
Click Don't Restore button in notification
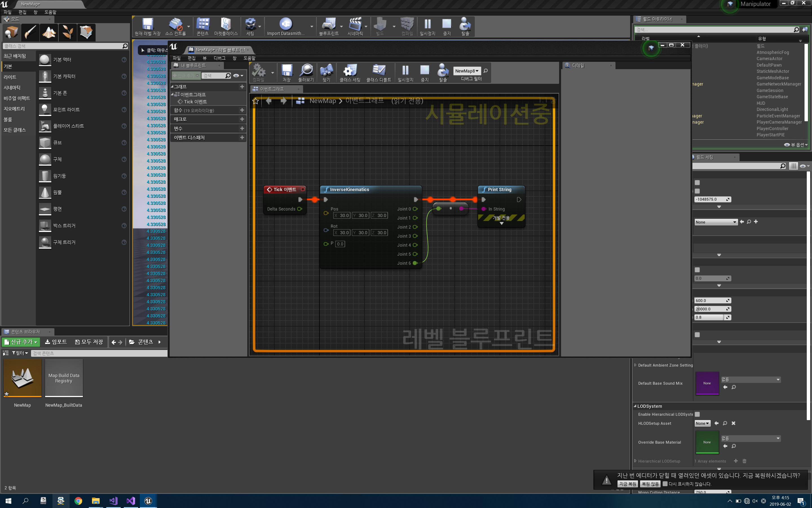coord(650,484)
